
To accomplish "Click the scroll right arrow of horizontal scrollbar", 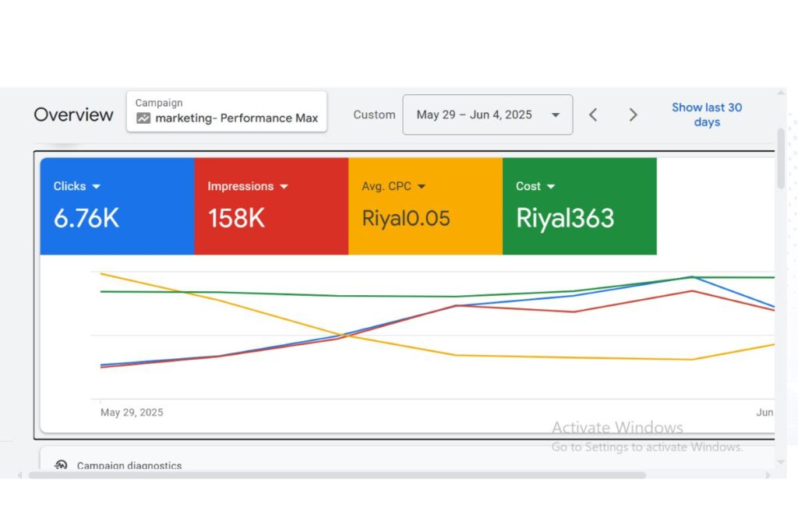I will tap(768, 475).
